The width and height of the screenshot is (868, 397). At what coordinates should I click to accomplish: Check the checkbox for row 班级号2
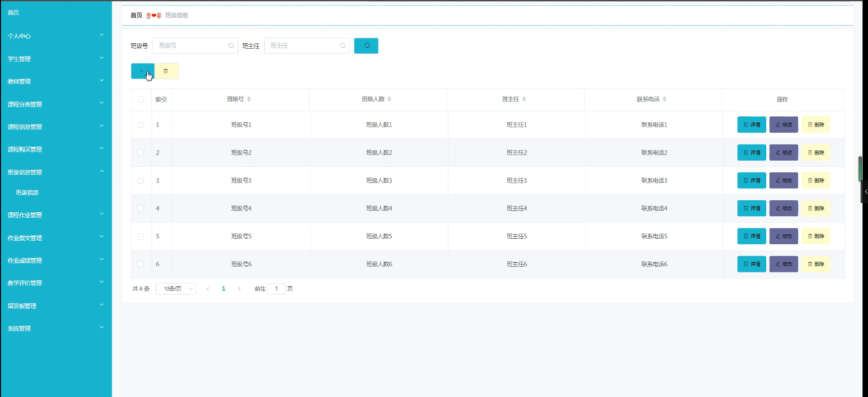tap(141, 153)
